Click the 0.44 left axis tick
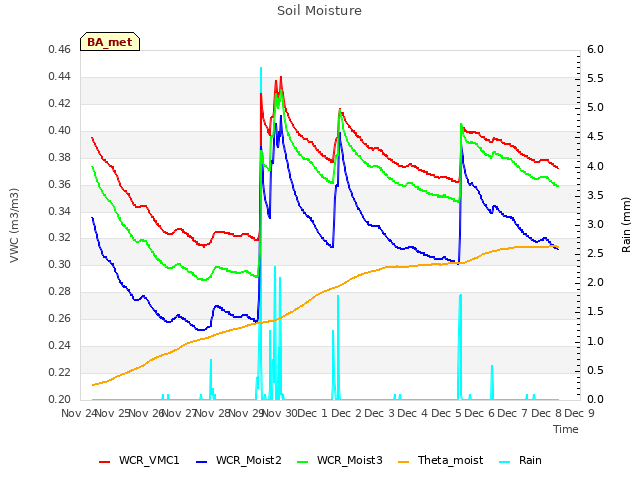The image size is (640, 480). 60,77
